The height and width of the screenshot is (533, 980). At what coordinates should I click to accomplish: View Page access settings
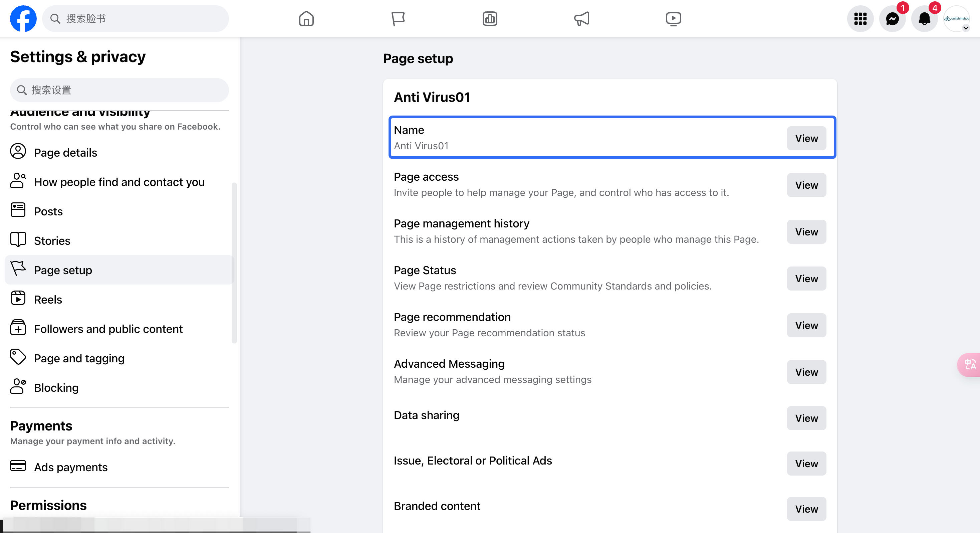point(806,185)
